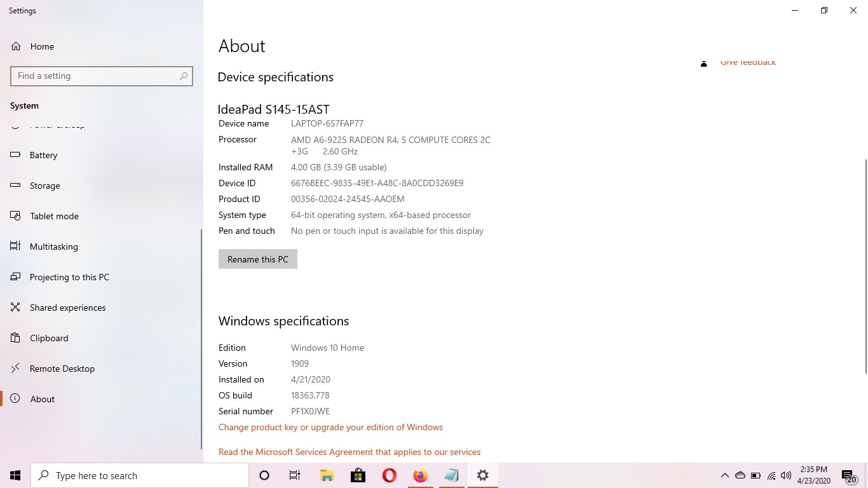Open File Explorer from the taskbar

[x=327, y=475]
